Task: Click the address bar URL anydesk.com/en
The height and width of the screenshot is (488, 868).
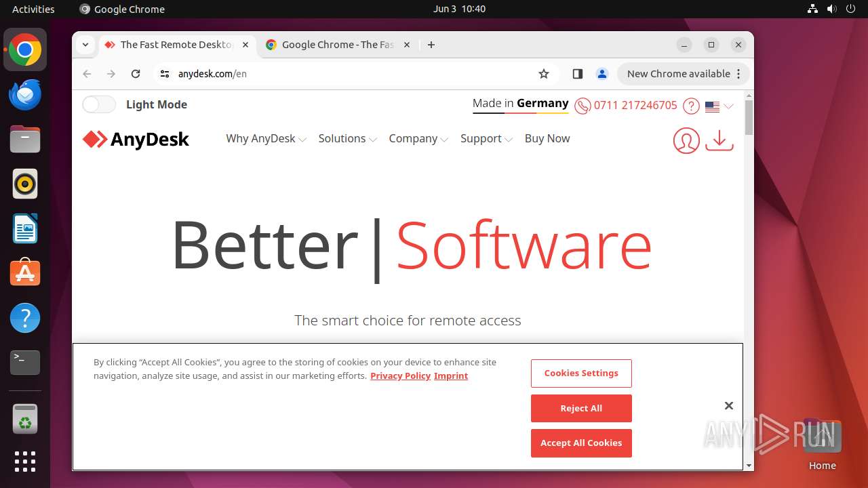Action: click(x=212, y=74)
